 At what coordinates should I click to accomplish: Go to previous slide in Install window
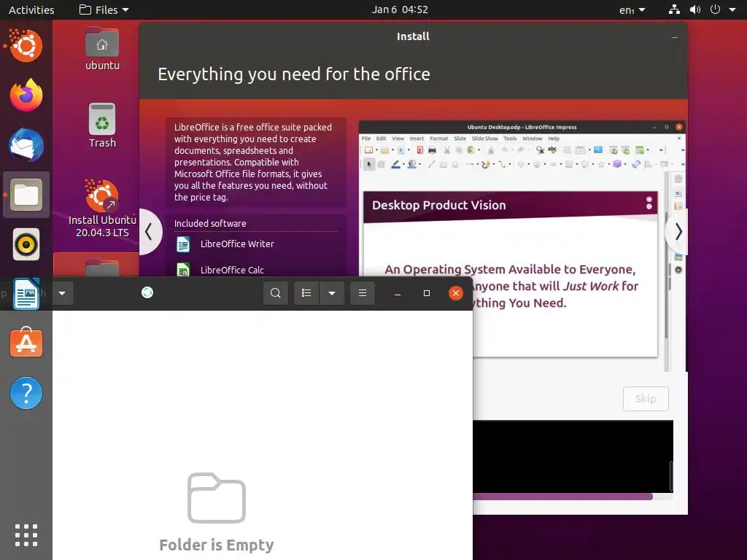click(x=150, y=232)
